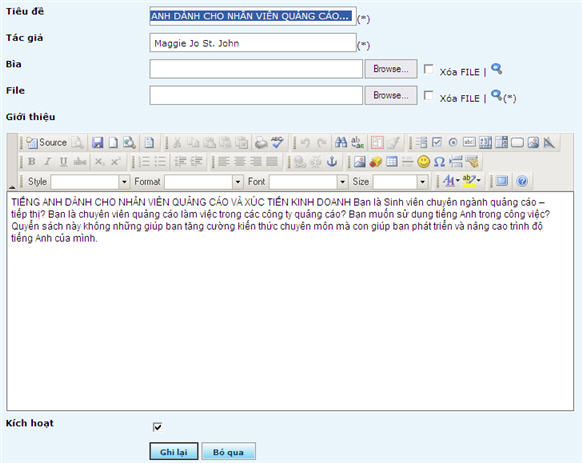Tick the Xóa FILE checkbox for File
This screenshot has height=463, width=582.
(428, 96)
